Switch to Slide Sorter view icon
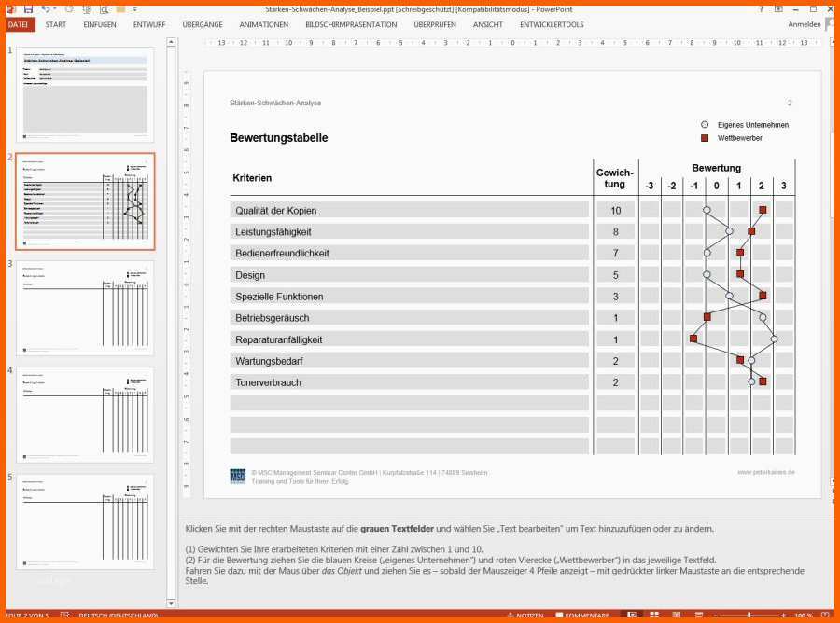The width and height of the screenshot is (840, 623). tap(653, 616)
